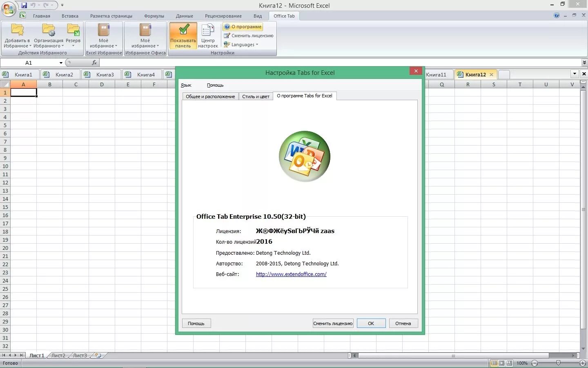Close the Книга12 tab with its x

[491, 74]
